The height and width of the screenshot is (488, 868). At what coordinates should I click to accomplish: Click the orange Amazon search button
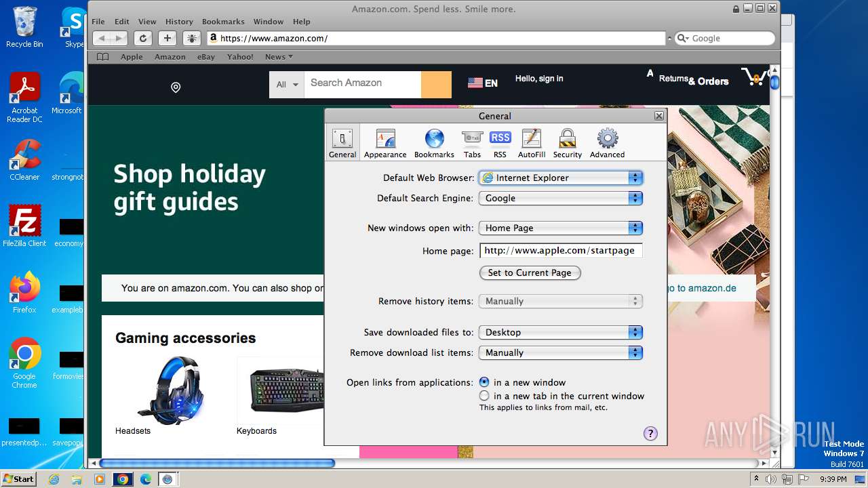[436, 85]
